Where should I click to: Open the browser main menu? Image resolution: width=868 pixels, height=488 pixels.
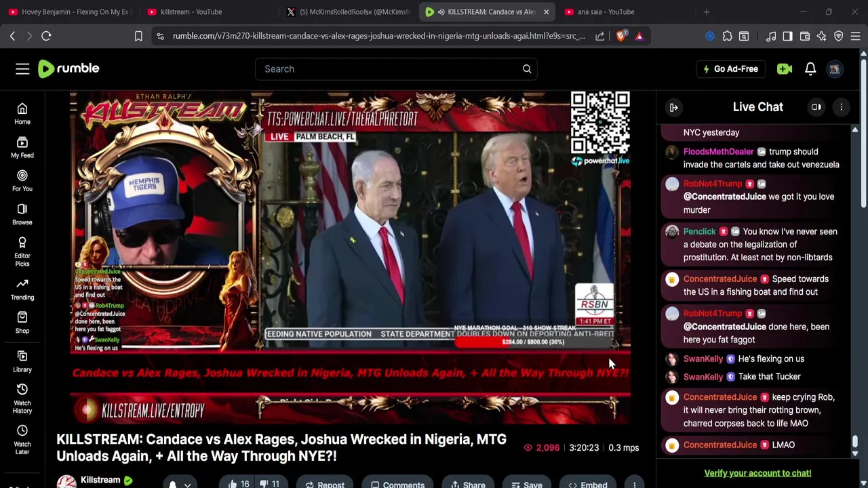855,36
